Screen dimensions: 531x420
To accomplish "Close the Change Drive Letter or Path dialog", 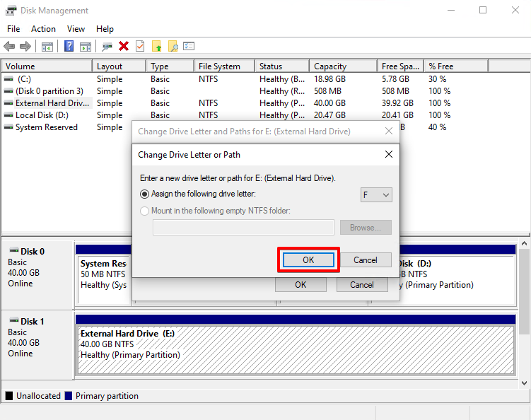I will click(x=389, y=154).
